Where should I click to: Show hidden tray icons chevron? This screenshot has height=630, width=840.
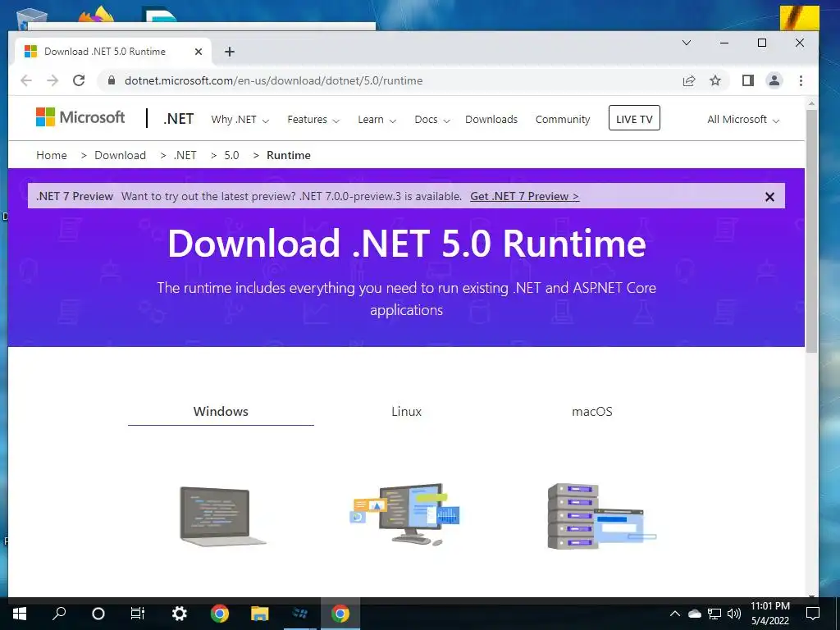click(675, 614)
